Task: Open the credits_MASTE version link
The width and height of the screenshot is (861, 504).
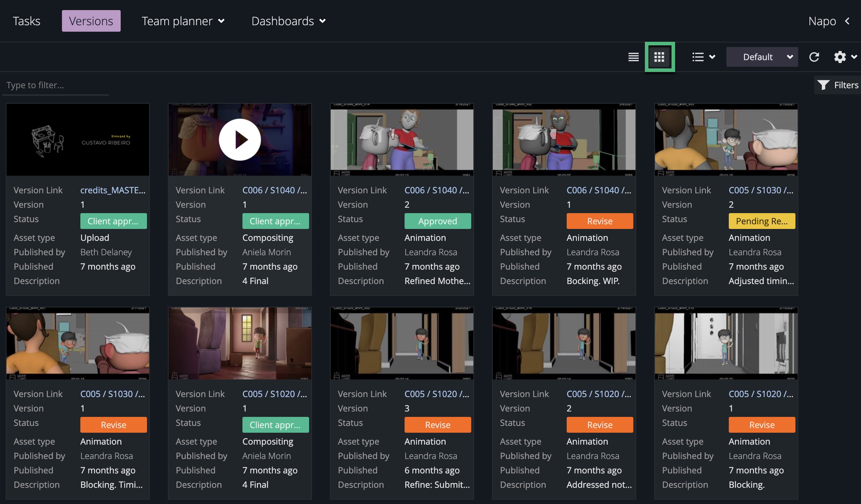Action: click(x=113, y=190)
